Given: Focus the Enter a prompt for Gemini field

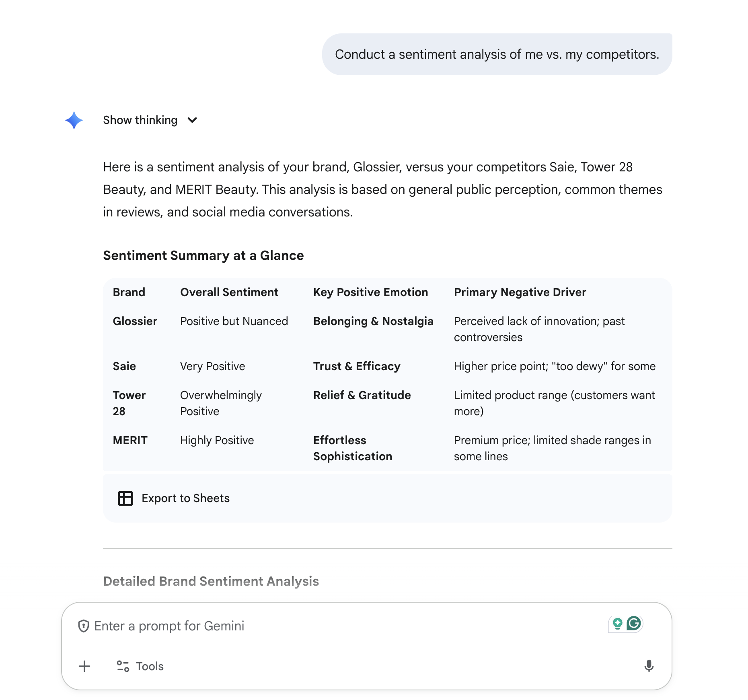Looking at the screenshot, I should click(x=169, y=626).
